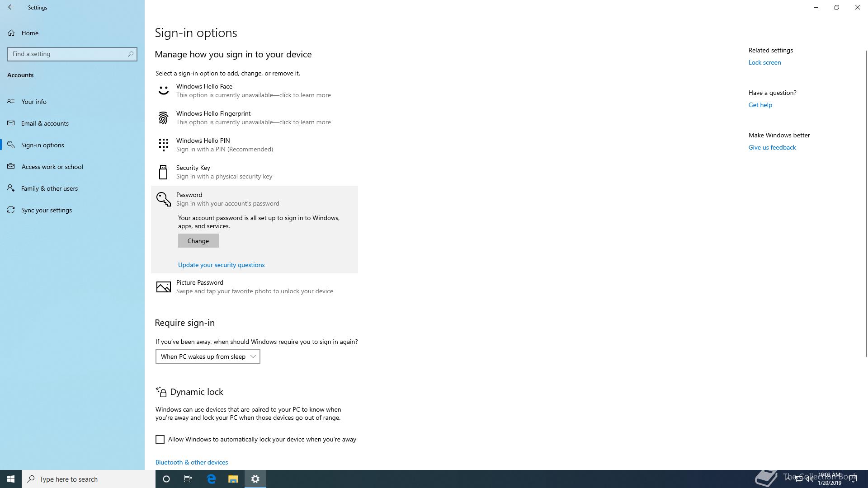868x488 pixels.
Task: Click the network tray icon
Action: pyautogui.click(x=798, y=479)
